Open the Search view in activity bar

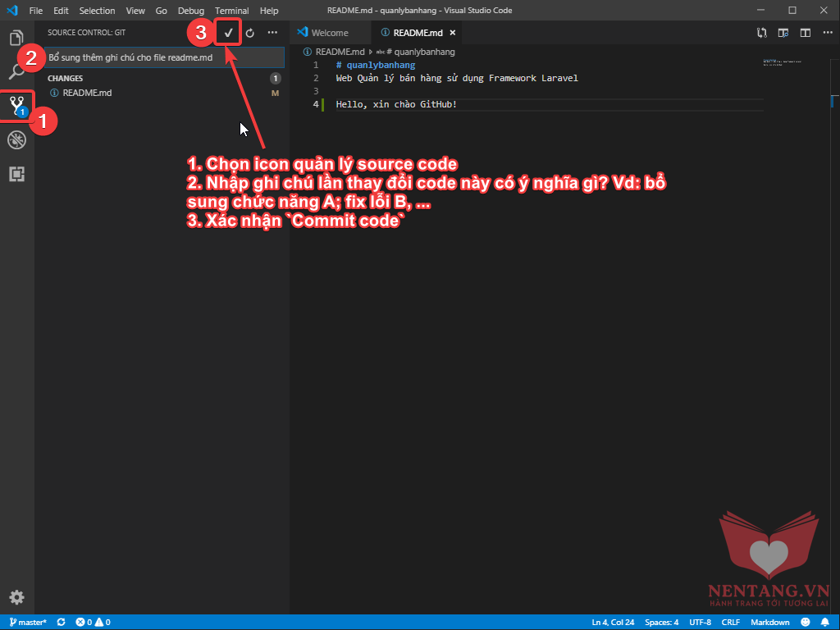[16, 71]
